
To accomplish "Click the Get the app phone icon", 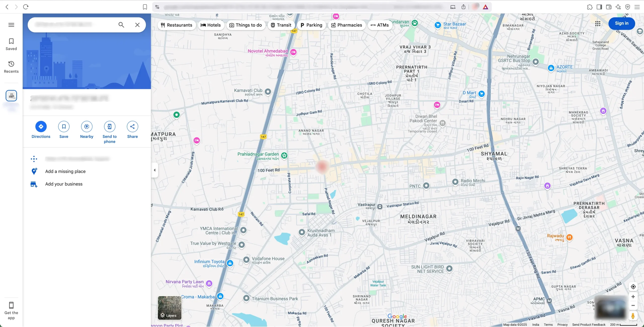I will (11, 305).
